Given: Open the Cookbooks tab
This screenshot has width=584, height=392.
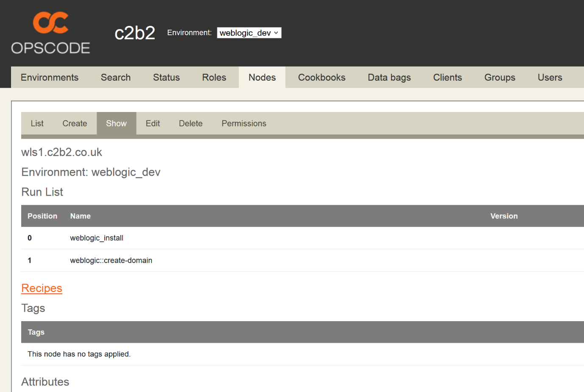Looking at the screenshot, I should [321, 77].
